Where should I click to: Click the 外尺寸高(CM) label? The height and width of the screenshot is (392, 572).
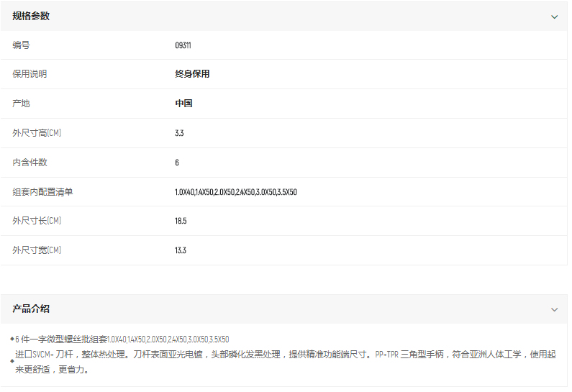pyautogui.click(x=37, y=133)
